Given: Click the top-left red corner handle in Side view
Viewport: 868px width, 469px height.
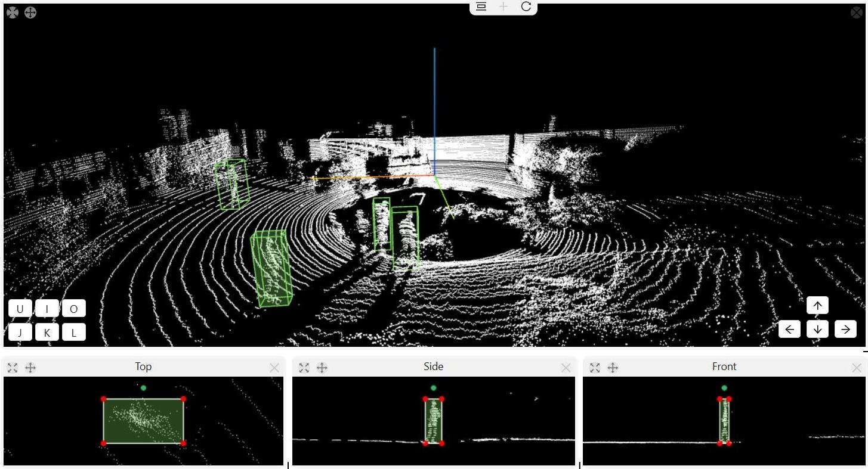Looking at the screenshot, I should click(x=425, y=399).
